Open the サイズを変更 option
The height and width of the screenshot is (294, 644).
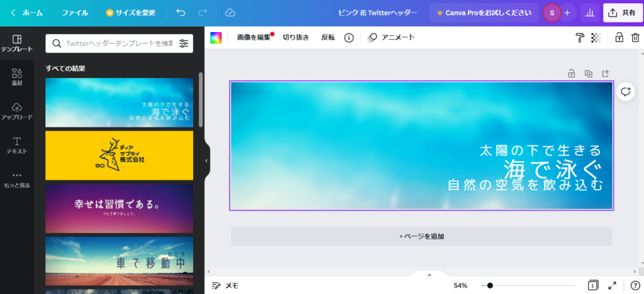[131, 13]
